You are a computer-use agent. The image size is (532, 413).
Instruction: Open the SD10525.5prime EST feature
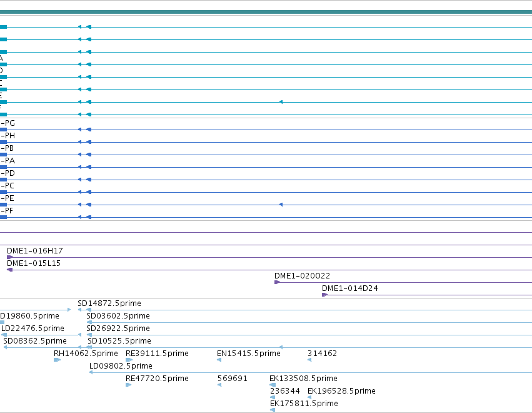(119, 341)
